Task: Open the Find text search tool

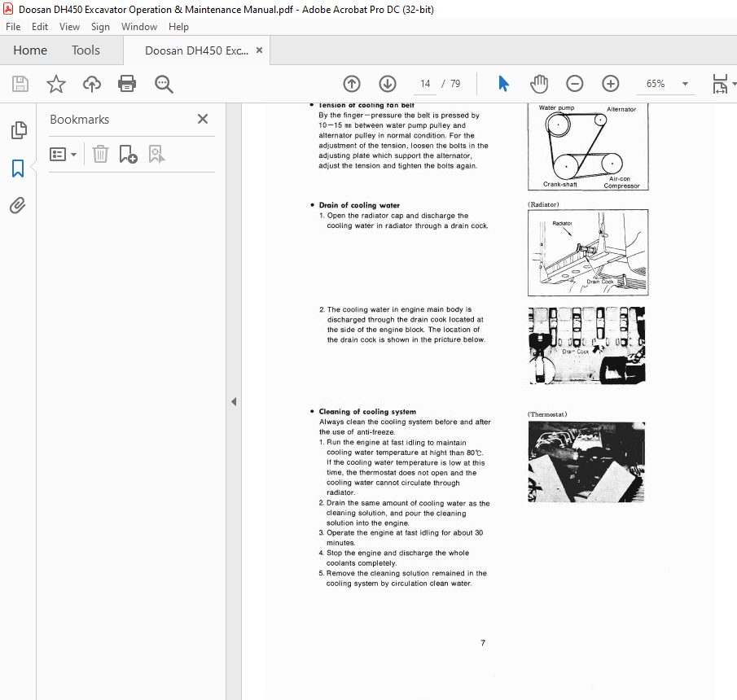Action: pos(164,84)
